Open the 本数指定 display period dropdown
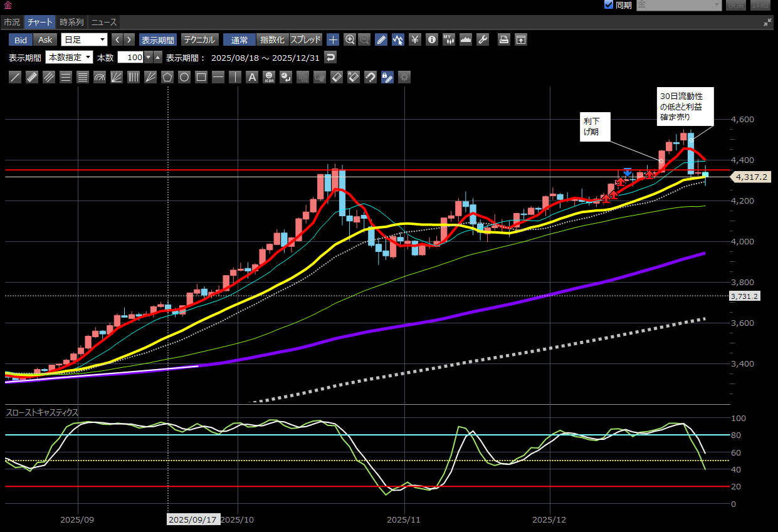The height and width of the screenshot is (532, 778). (69, 57)
